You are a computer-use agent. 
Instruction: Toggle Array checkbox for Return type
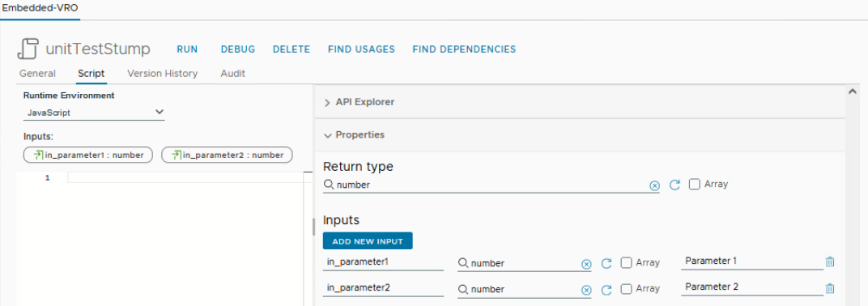click(x=694, y=185)
